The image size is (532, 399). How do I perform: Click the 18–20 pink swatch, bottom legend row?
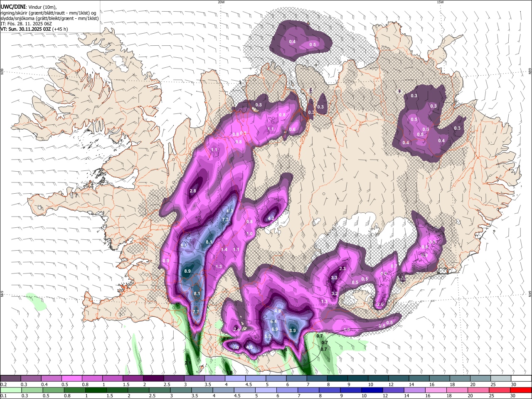click(456, 390)
